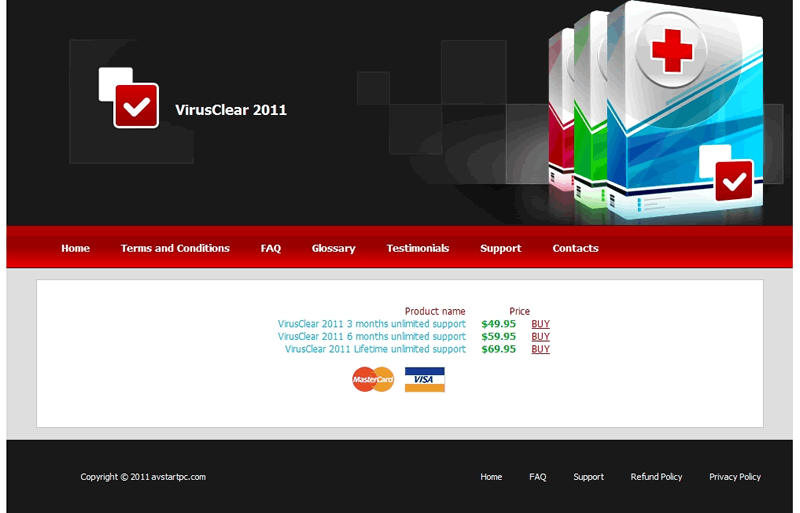Open the footer FAQ link
Screen dimensions: 800x513
point(538,477)
